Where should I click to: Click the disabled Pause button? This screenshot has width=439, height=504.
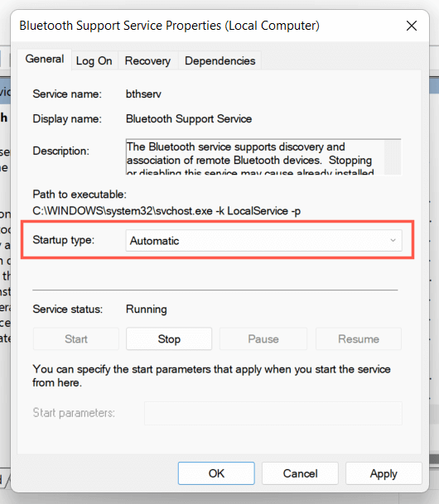click(263, 338)
